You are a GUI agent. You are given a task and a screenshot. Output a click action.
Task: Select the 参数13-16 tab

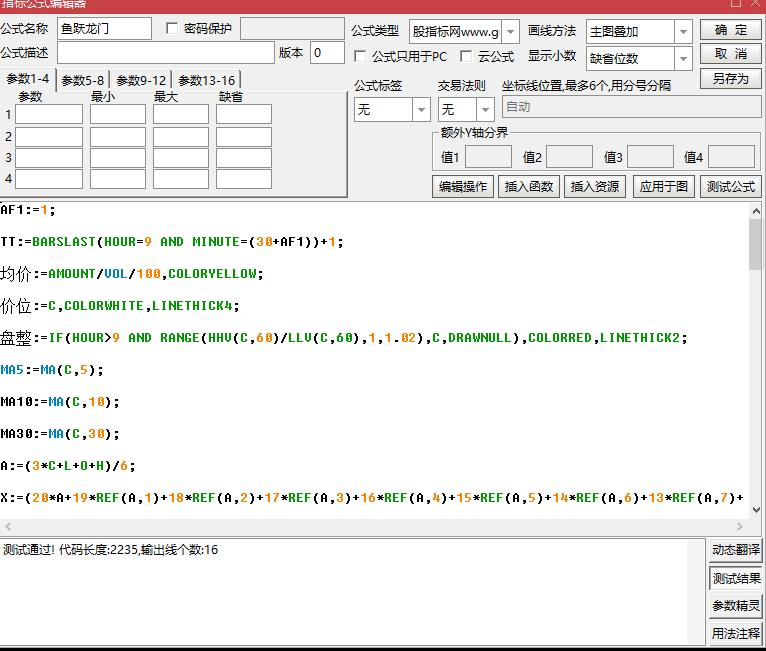click(x=207, y=80)
